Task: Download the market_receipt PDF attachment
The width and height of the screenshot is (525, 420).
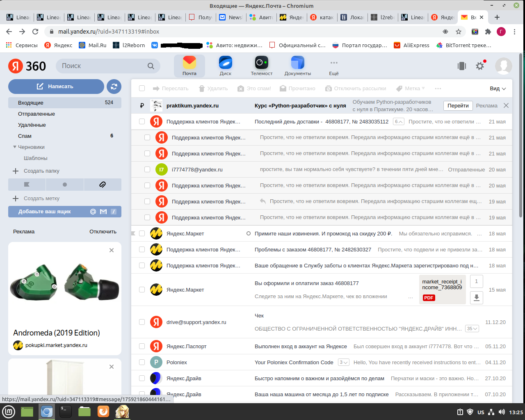Action: [x=476, y=297]
